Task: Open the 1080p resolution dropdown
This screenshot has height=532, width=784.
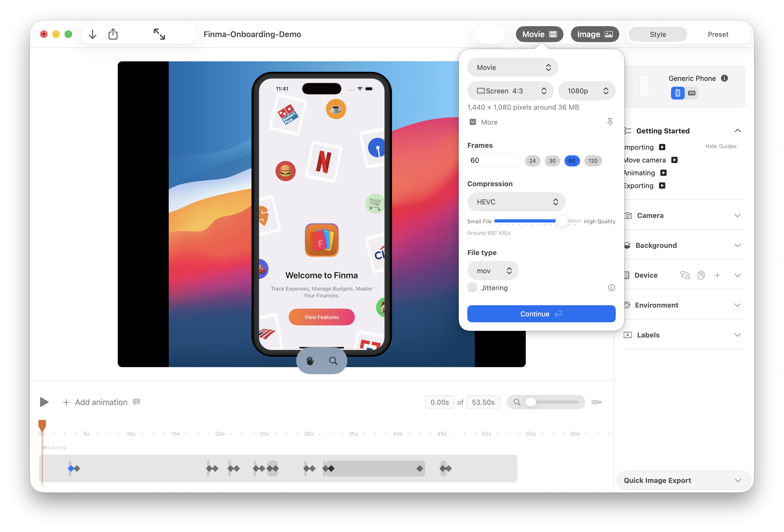Action: (x=586, y=91)
